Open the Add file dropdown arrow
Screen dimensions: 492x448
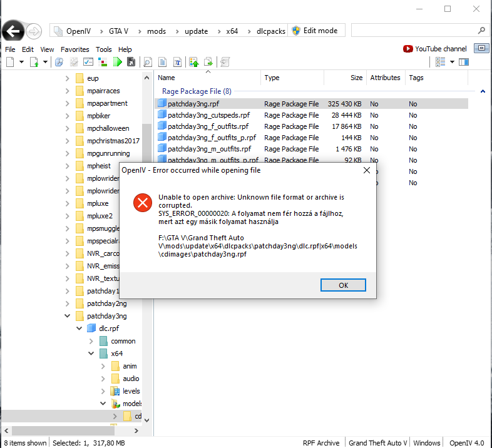point(45,62)
